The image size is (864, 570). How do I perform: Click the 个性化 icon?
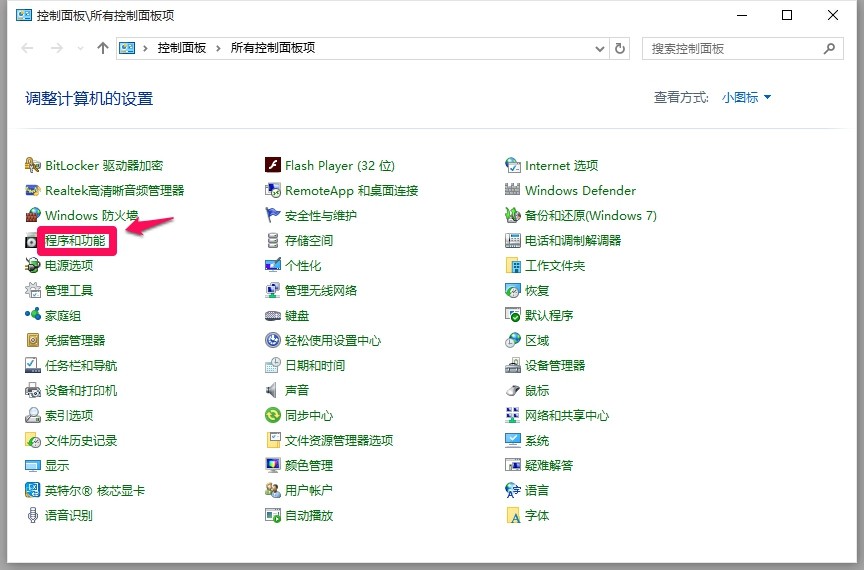[x=273, y=265]
